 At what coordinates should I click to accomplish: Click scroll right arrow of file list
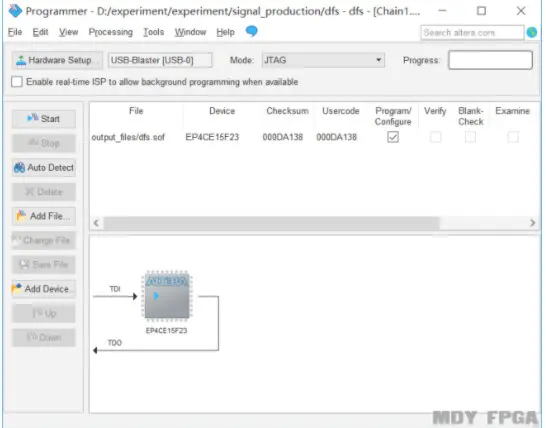coord(532,223)
